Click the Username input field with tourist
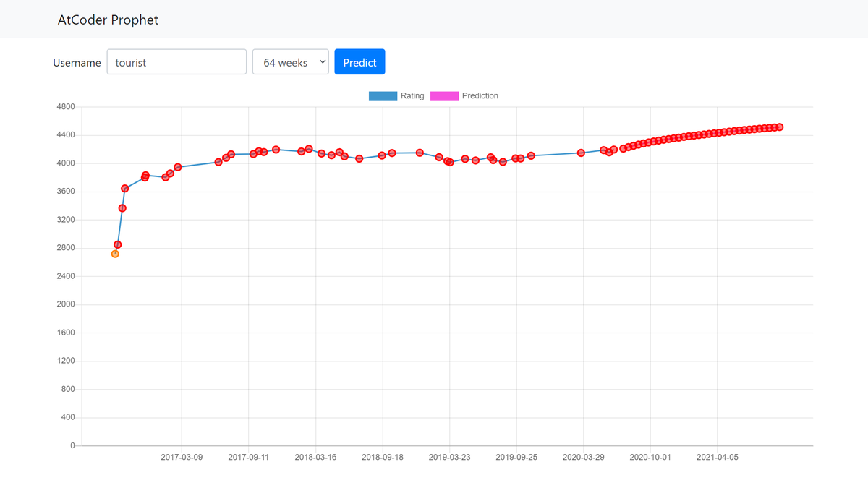 pyautogui.click(x=176, y=62)
